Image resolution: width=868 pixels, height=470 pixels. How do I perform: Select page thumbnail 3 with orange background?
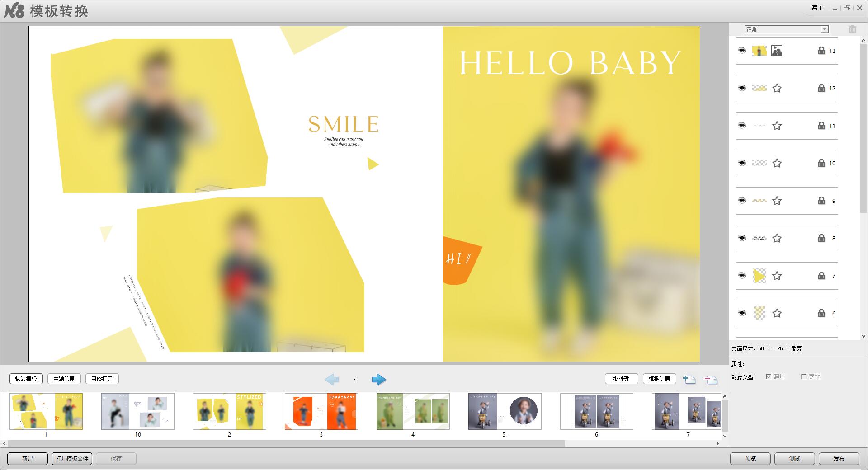[321, 411]
